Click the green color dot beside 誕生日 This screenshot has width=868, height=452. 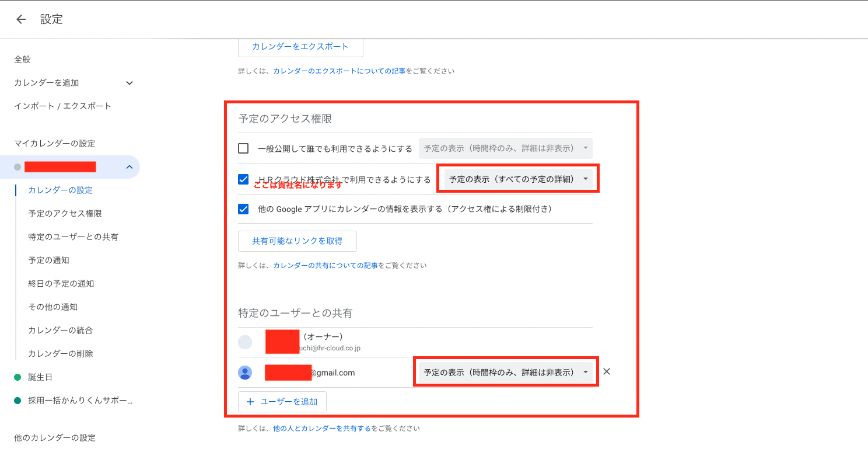(16, 377)
